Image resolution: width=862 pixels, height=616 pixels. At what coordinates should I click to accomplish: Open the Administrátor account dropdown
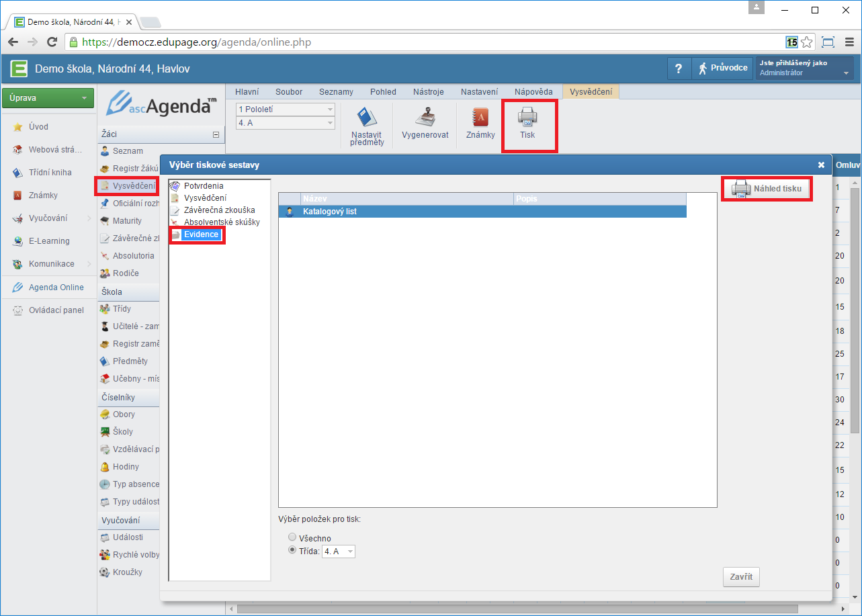coord(804,68)
